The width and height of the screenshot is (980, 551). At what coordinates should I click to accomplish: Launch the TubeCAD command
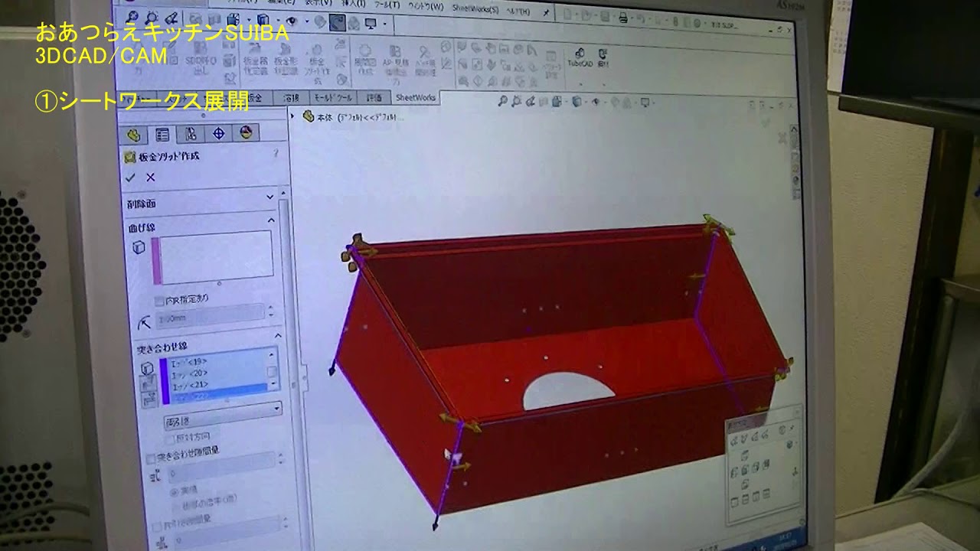pos(580,58)
